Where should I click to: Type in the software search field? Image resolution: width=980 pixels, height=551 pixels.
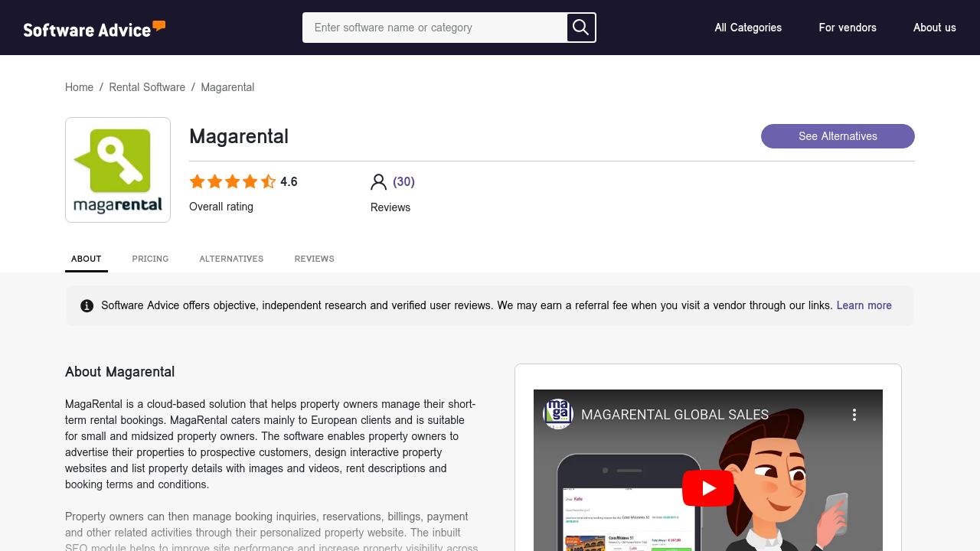pyautogui.click(x=435, y=28)
